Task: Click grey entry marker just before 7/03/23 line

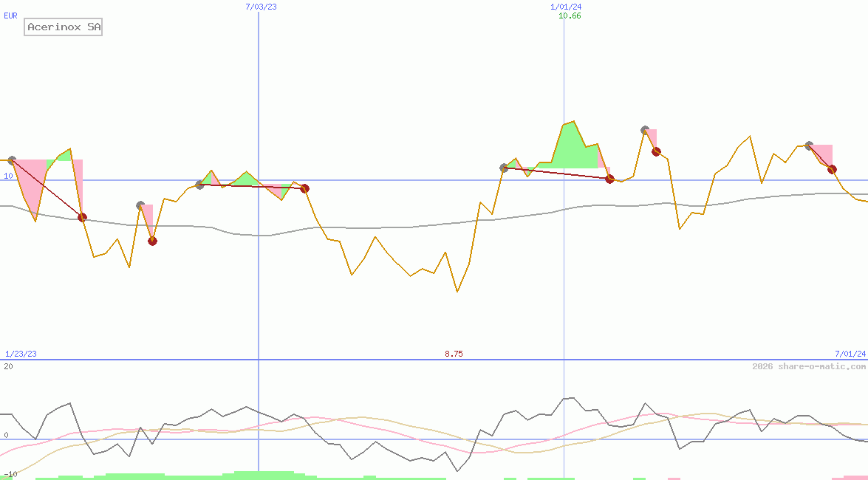Action: [199, 185]
